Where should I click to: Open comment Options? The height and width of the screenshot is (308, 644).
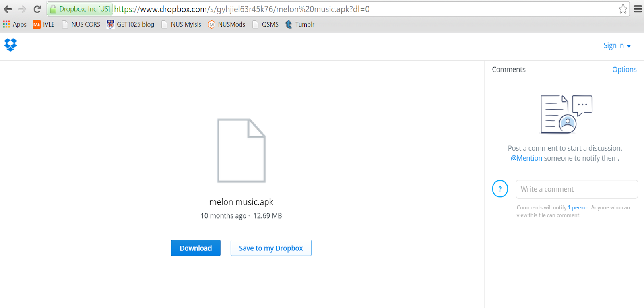click(624, 70)
